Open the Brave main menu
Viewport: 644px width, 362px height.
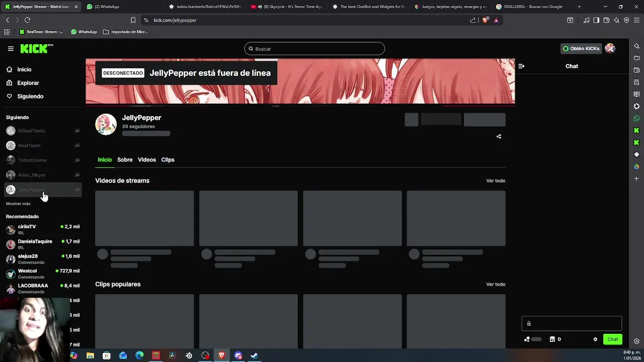[636, 20]
